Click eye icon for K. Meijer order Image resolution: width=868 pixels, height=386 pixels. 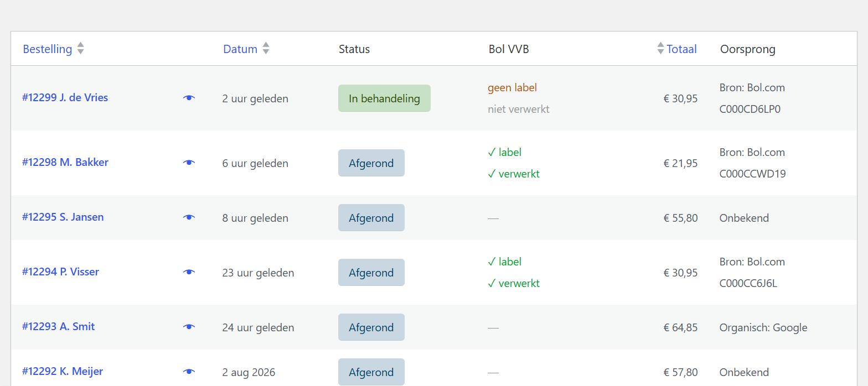coord(189,372)
